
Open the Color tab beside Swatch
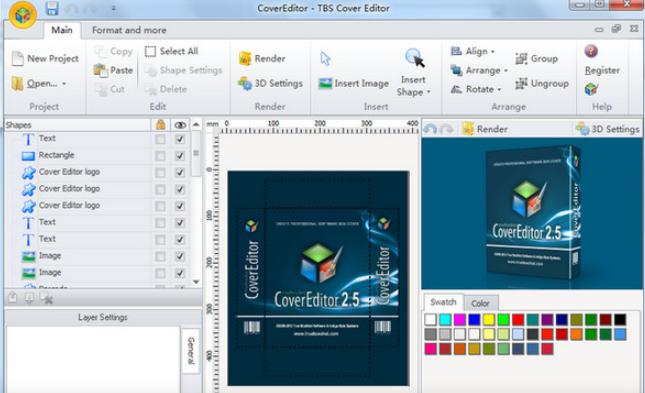(x=480, y=303)
